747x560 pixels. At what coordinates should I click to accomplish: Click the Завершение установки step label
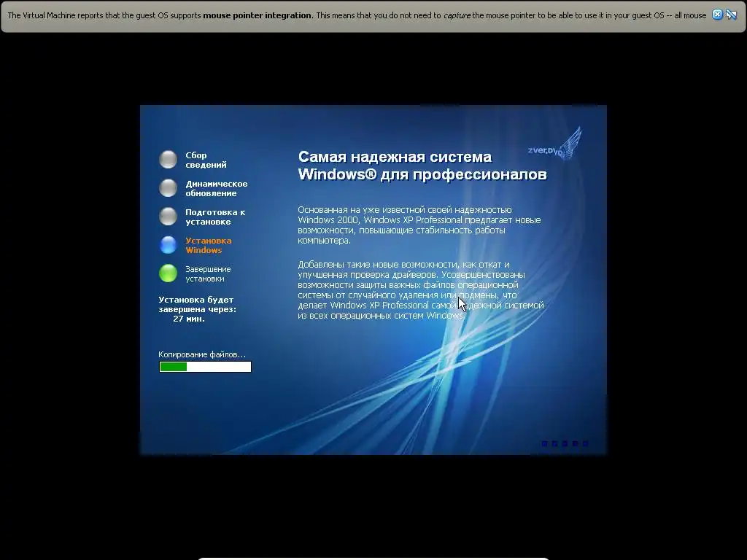[x=208, y=274]
